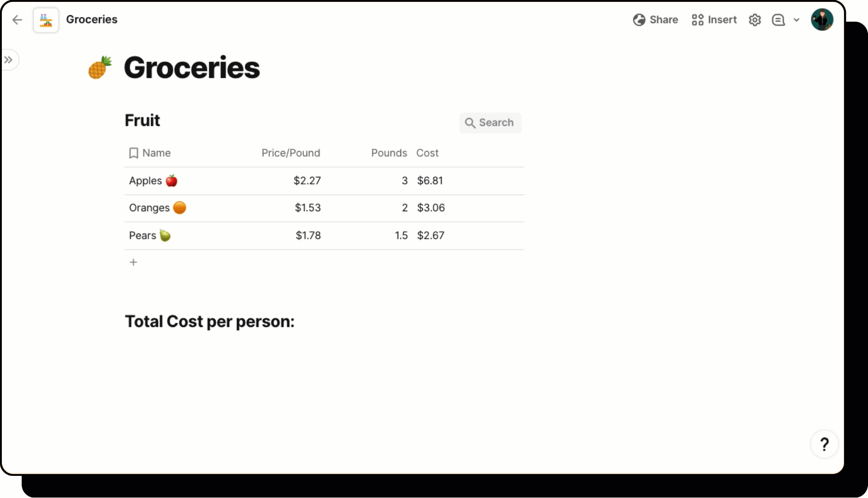Open the comments bubble icon
The image size is (868, 498).
[x=778, y=20]
